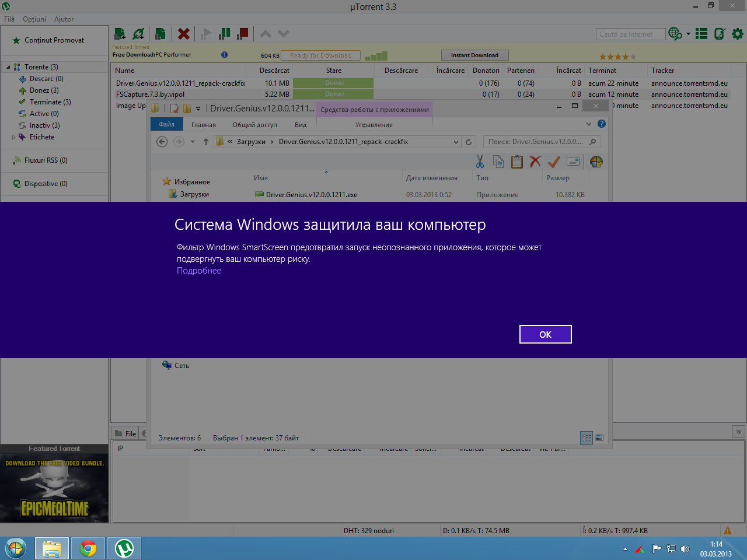This screenshot has width=747, height=560.
Task: Click the Cut scissors icon in Explorer
Action: pos(480,162)
